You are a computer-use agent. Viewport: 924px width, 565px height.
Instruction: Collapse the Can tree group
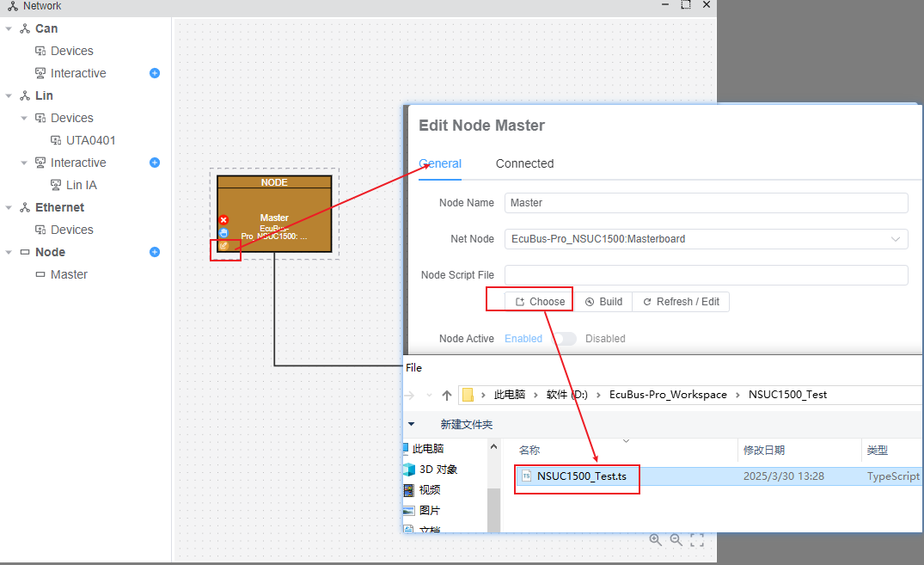9,28
